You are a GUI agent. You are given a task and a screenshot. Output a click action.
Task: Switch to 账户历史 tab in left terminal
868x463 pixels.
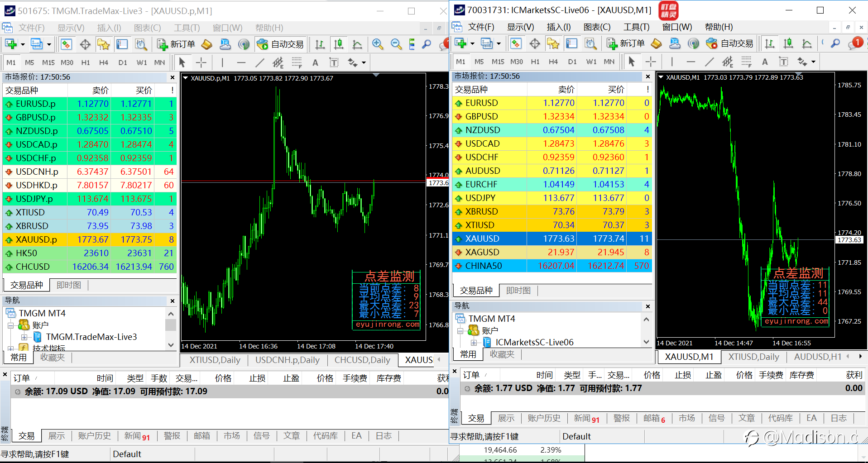[94, 436]
